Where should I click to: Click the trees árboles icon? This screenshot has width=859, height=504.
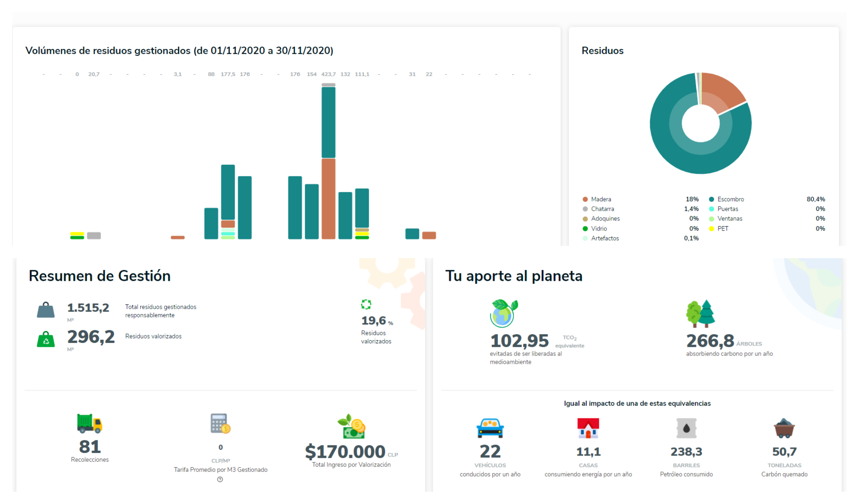tap(700, 313)
